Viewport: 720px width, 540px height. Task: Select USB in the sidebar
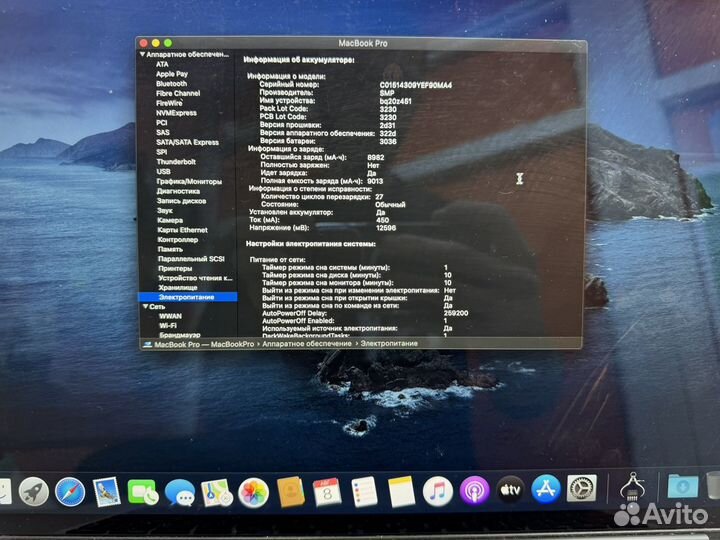click(x=163, y=171)
